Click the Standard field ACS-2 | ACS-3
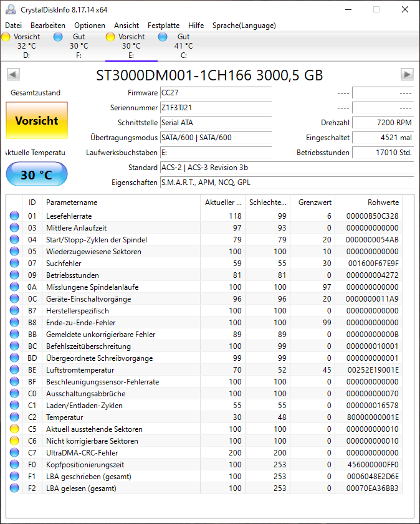The height and width of the screenshot is (524, 420). 287,168
